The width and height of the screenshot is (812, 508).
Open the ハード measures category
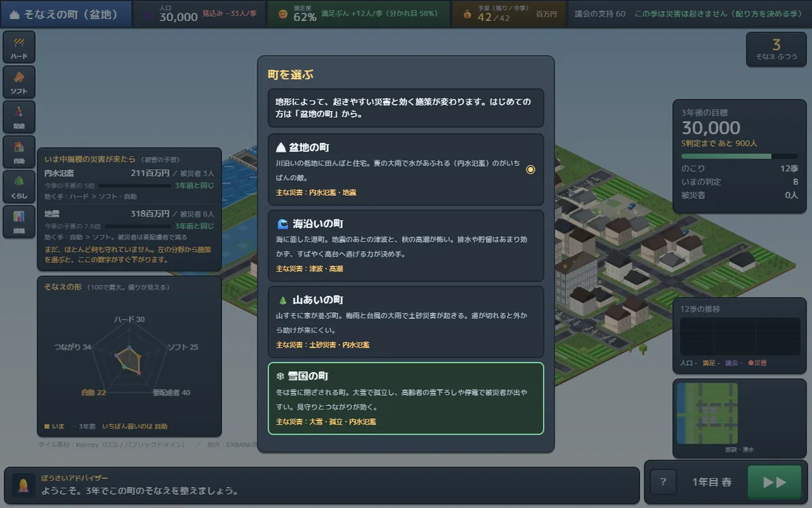click(19, 47)
